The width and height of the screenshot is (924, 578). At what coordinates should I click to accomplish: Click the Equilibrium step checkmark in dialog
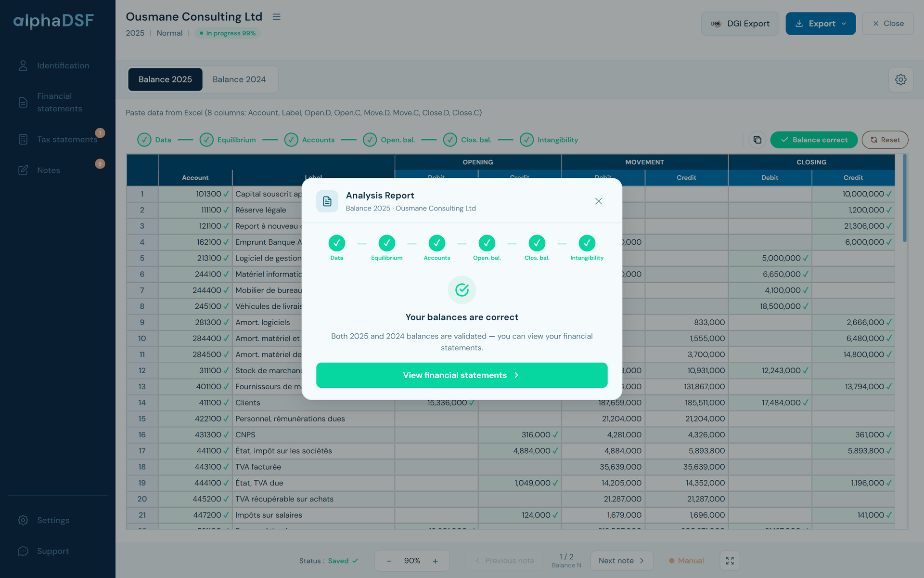[x=387, y=243]
